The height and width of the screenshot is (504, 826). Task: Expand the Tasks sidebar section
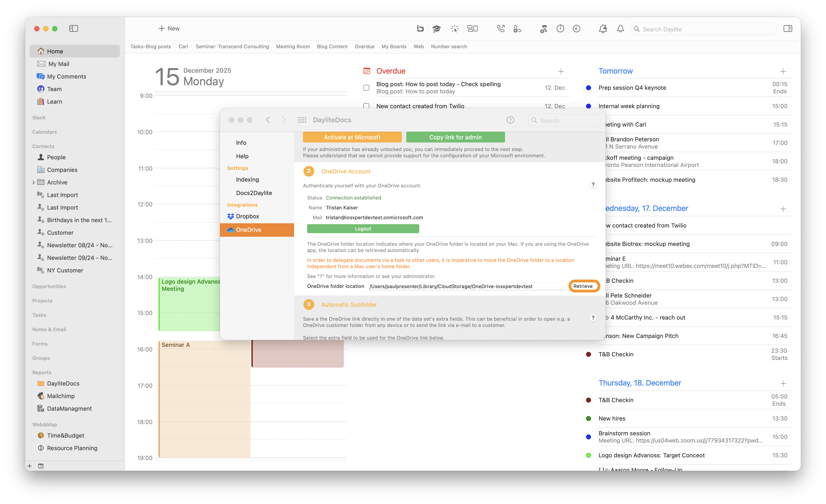[39, 315]
